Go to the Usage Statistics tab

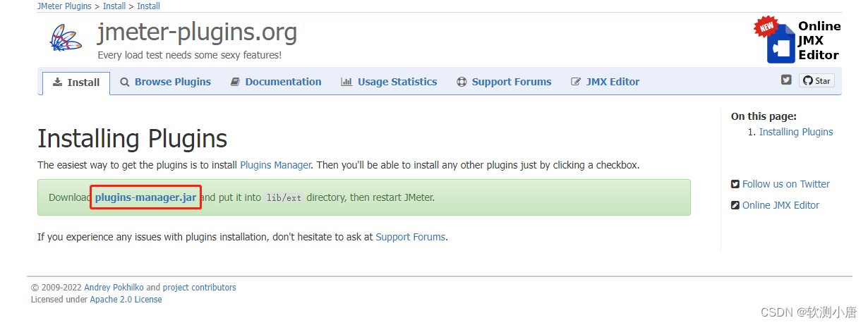pyautogui.click(x=389, y=82)
